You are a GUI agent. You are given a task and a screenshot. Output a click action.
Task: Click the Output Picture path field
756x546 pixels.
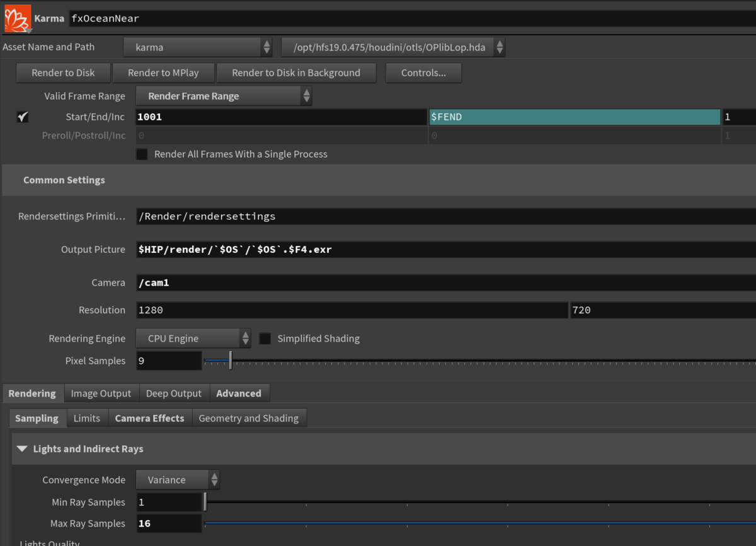click(x=446, y=250)
